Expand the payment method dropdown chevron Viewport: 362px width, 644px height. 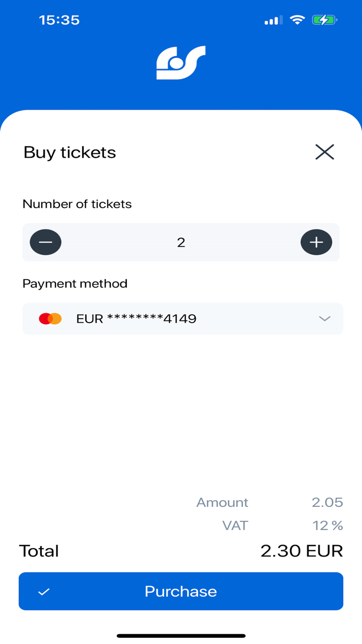(325, 319)
